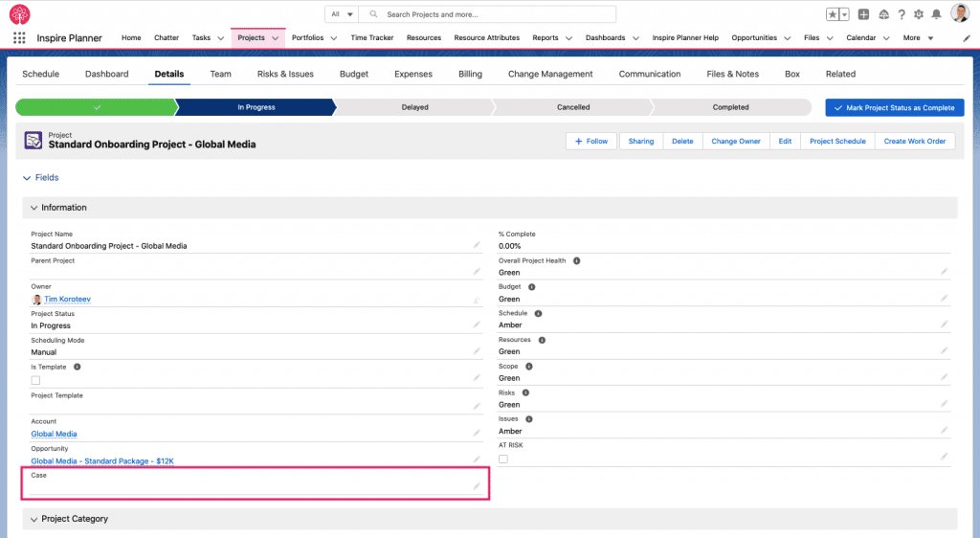The width and height of the screenshot is (980, 538).
Task: Click Mark Project Status as Complete button
Action: pyautogui.click(x=894, y=107)
